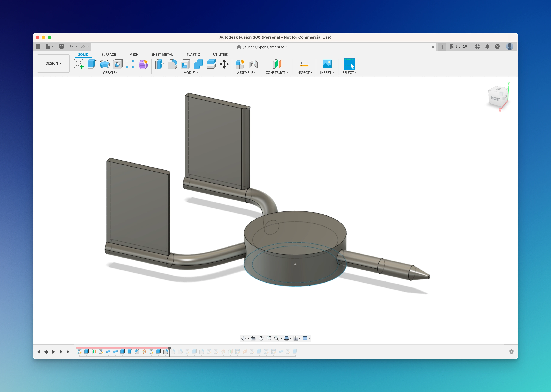Pick the Hole tool

coord(118,64)
